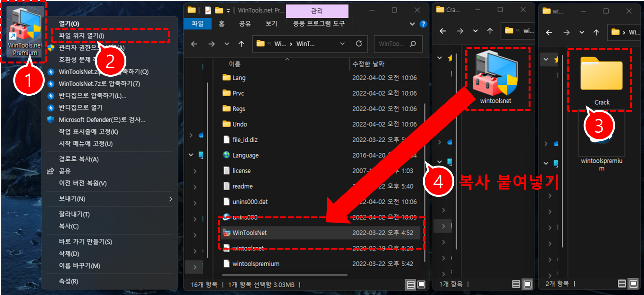Open 속성(R) properties entry
This screenshot has height=295, width=644.
[x=68, y=281]
